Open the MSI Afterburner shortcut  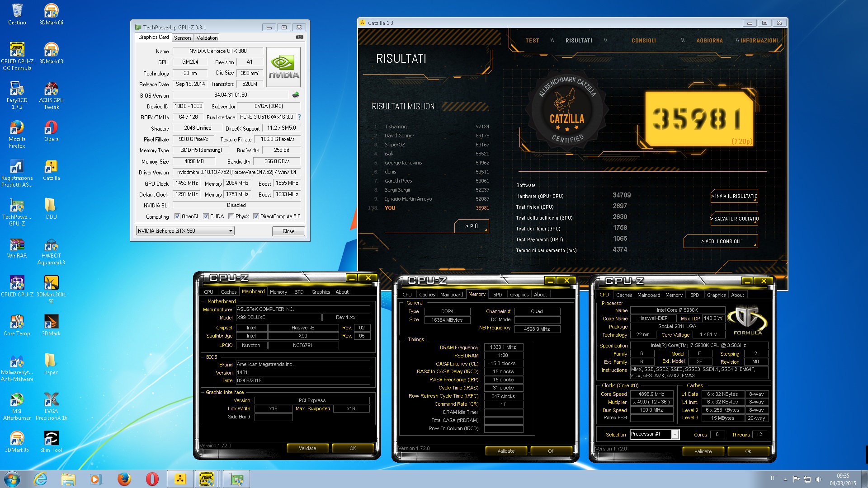click(x=17, y=406)
